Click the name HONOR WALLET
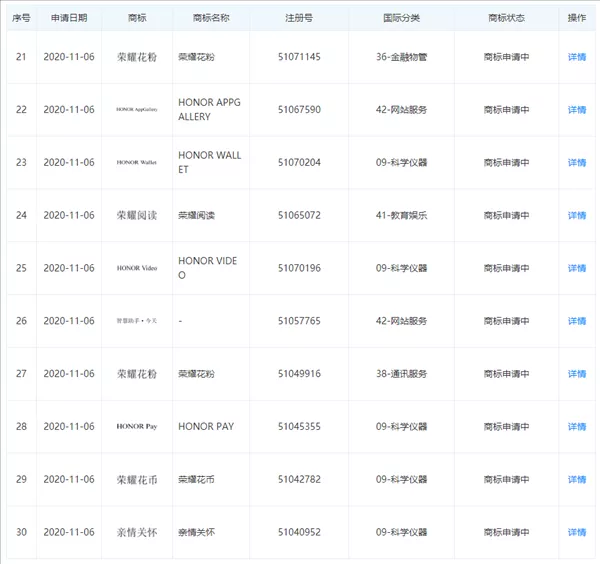600x564 pixels. [209, 162]
